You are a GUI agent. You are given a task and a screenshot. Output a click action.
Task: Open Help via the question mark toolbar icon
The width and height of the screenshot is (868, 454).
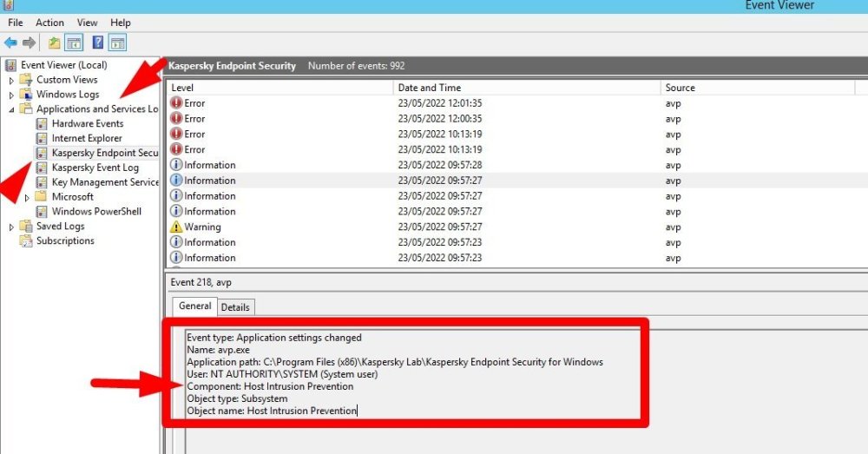point(98,43)
